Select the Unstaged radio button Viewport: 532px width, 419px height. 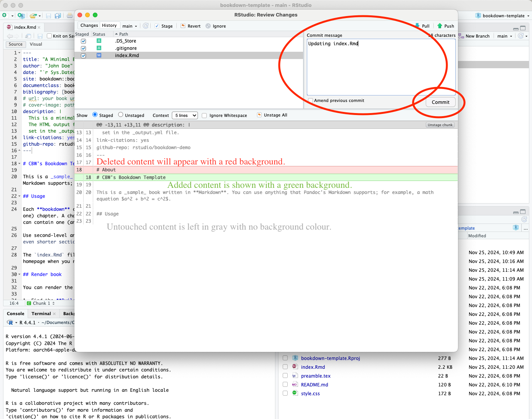(120, 115)
